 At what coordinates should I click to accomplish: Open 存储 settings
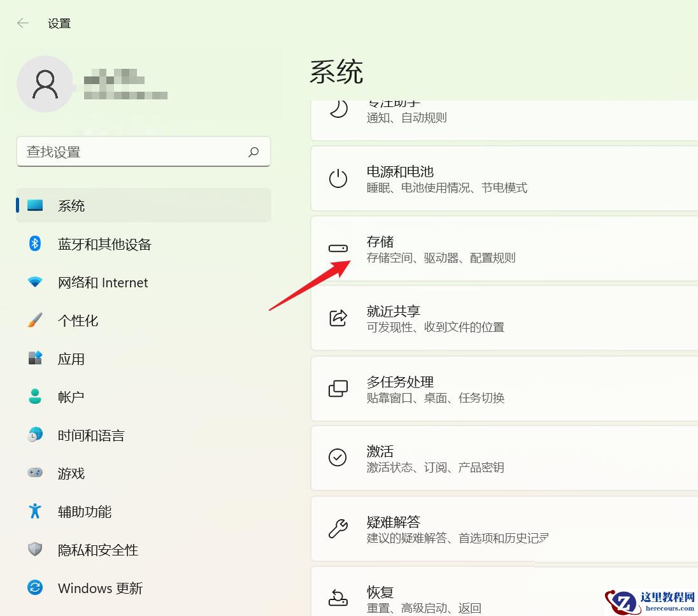point(446,248)
